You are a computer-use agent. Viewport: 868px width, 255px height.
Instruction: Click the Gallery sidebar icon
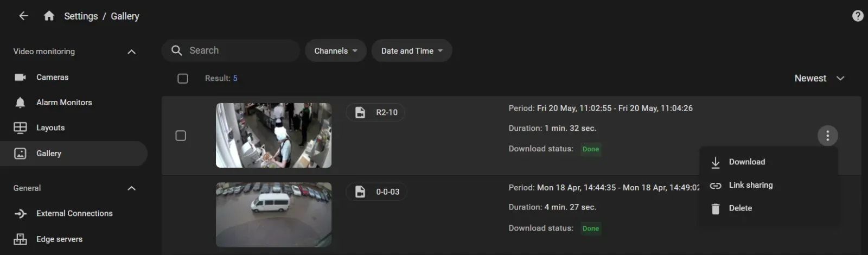point(20,154)
